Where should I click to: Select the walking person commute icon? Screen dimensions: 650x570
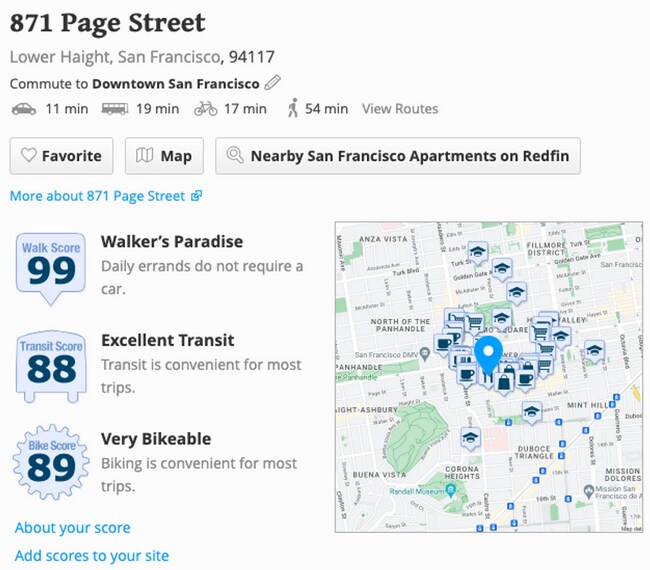coord(293,108)
